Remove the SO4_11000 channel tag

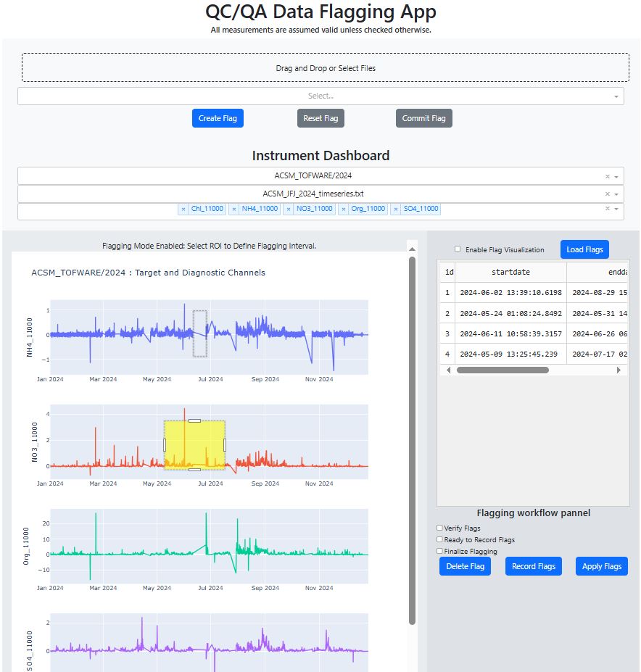[x=396, y=209]
